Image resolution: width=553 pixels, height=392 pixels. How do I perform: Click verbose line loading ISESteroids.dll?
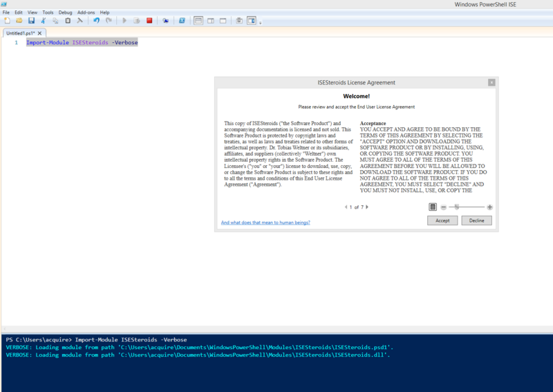(x=198, y=355)
